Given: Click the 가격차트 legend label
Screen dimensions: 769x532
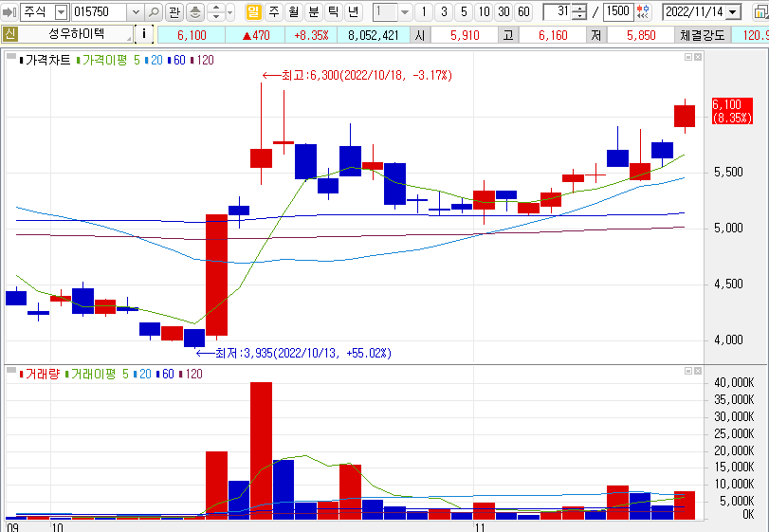Looking at the screenshot, I should click(x=45, y=61).
